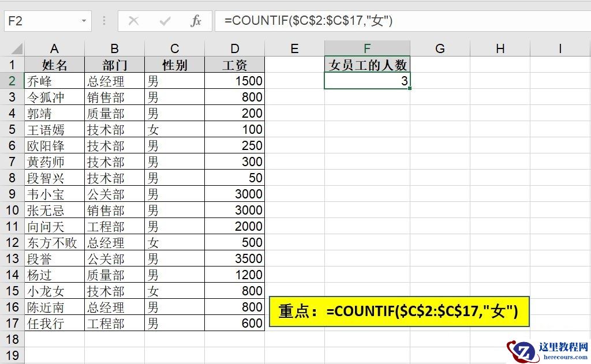Click name cell 黄药师
The image size is (591, 364).
(x=54, y=162)
